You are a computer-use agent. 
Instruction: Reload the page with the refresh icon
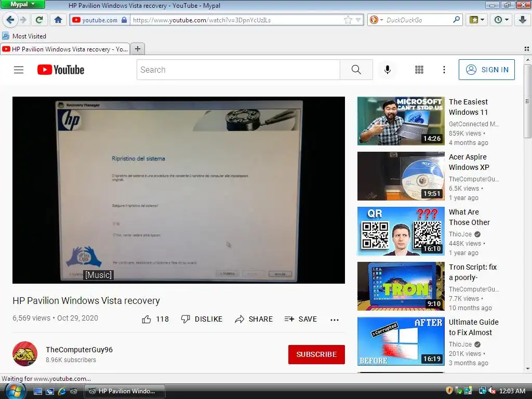click(x=39, y=20)
